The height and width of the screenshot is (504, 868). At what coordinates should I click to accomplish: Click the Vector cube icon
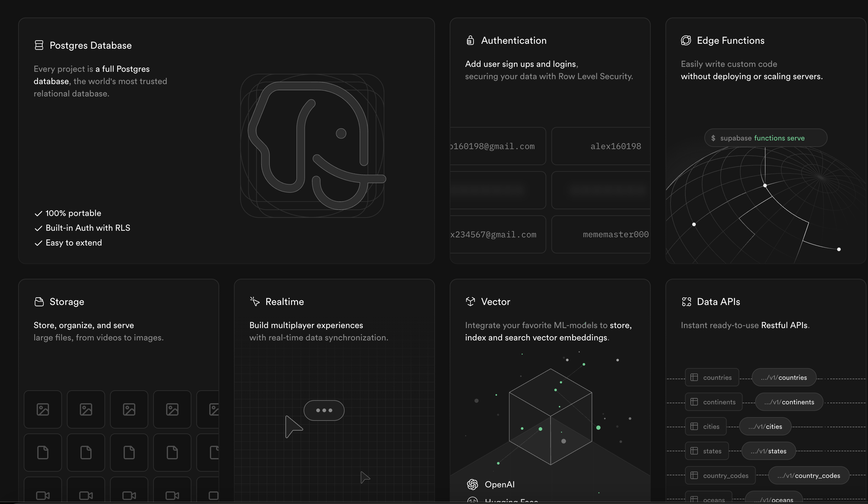tap(470, 302)
